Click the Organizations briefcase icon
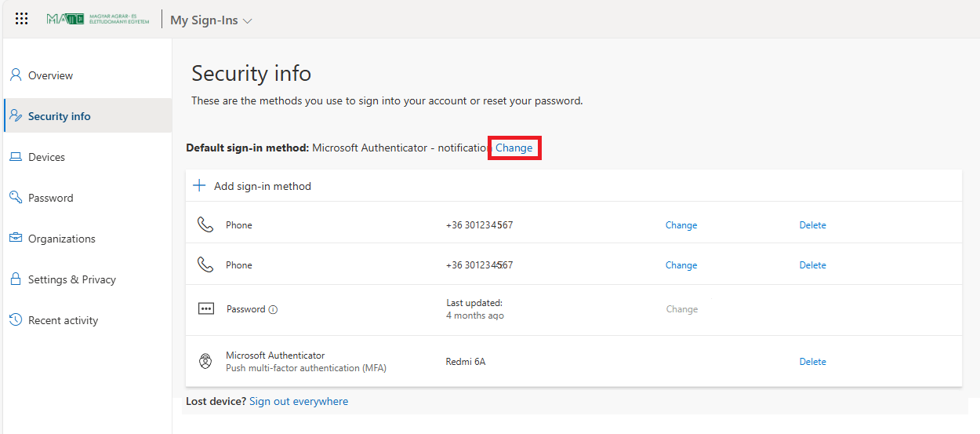This screenshot has width=980, height=434. click(15, 238)
